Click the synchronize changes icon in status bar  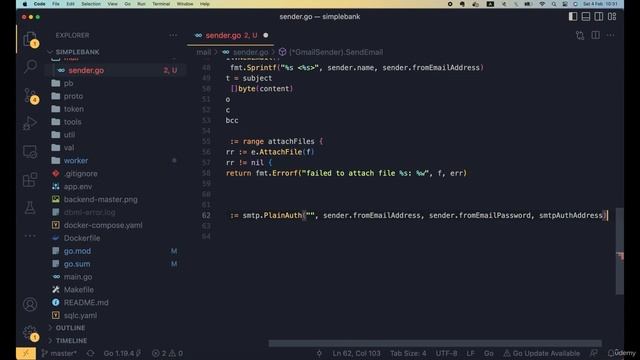(x=90, y=353)
